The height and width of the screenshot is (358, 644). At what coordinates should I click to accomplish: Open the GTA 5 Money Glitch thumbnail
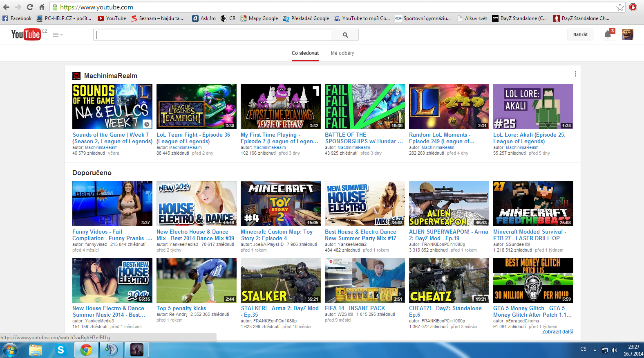tap(533, 280)
